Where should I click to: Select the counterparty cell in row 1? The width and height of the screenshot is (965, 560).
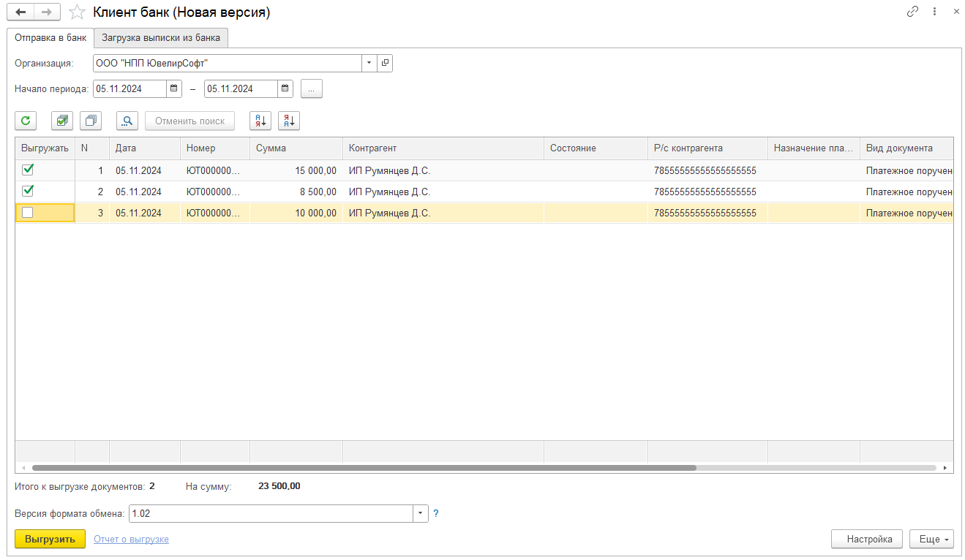443,170
